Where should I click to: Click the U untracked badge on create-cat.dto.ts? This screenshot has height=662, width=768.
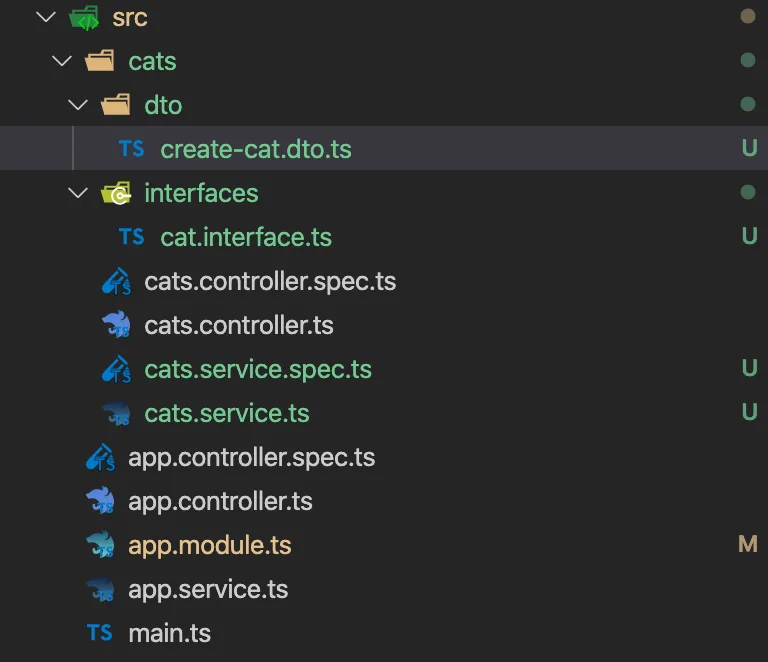point(749,148)
